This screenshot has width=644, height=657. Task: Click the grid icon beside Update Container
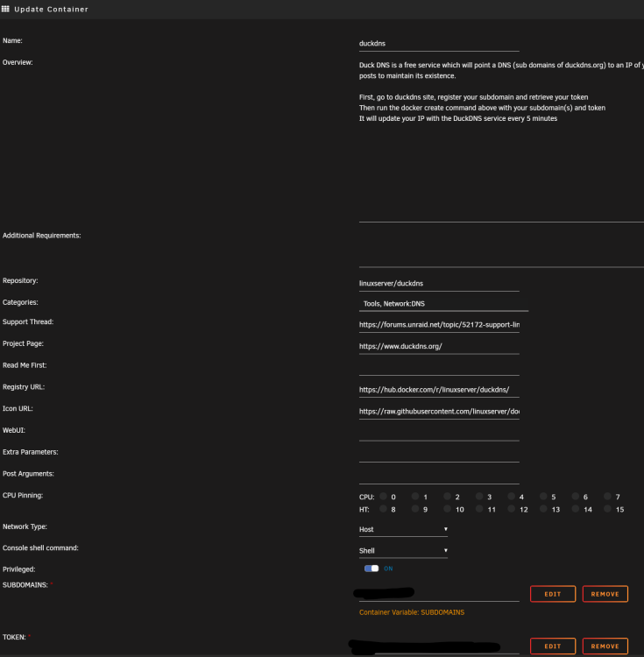click(5, 9)
